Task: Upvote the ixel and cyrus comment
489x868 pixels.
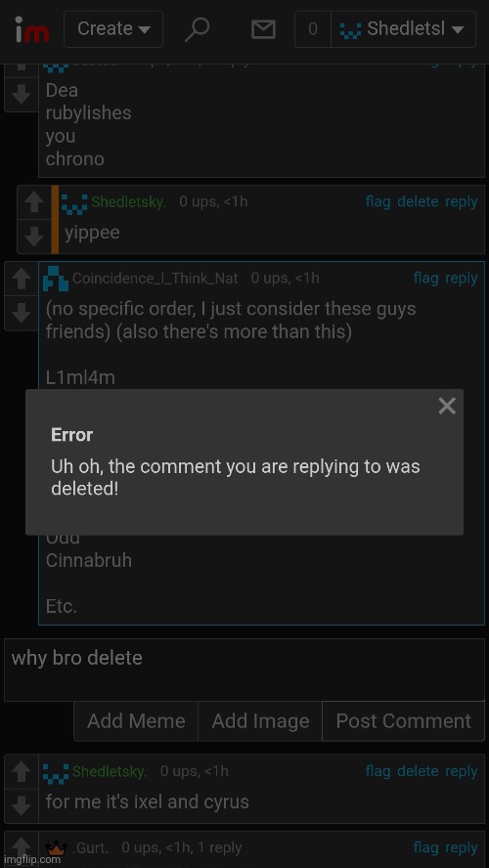Action: 22,771
